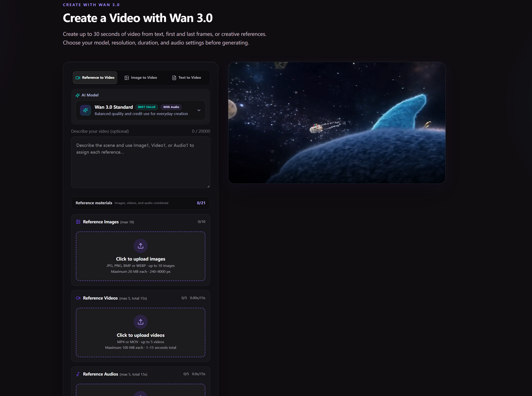Click the 0.00s/15s video duration counter
This screenshot has height=396, width=532.
point(198,298)
